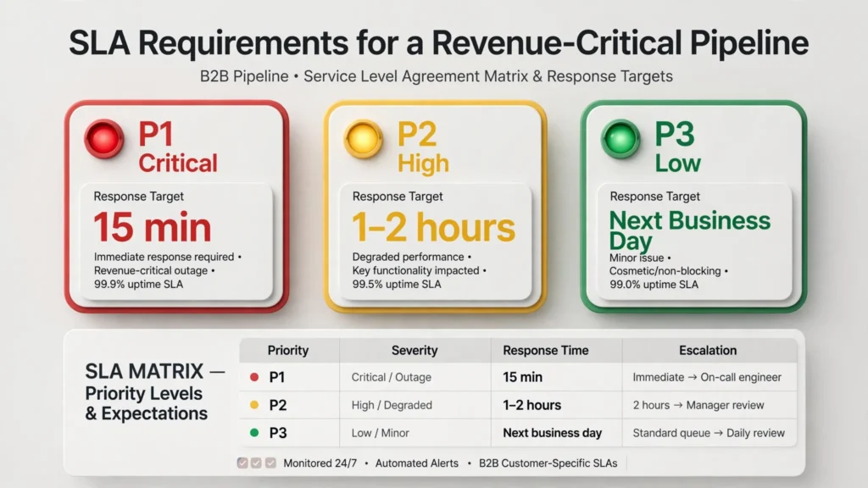
Task: Toggle the first checkbox before Monitored 24/7
Action: pyautogui.click(x=242, y=463)
